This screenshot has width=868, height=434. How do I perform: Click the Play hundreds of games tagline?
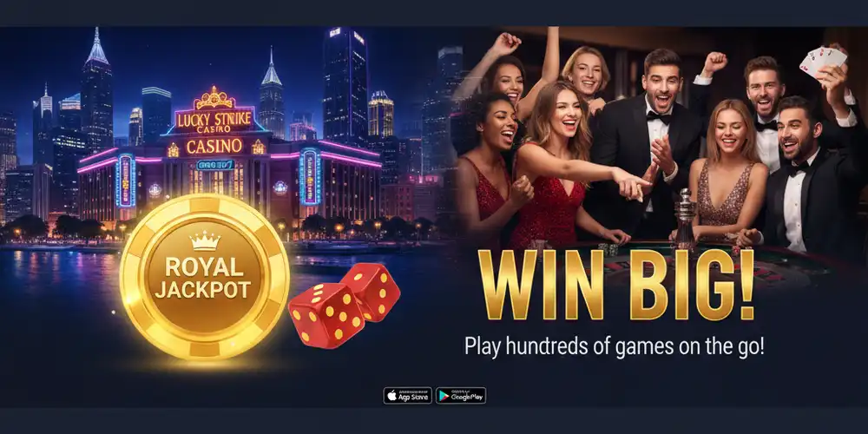[615, 346]
